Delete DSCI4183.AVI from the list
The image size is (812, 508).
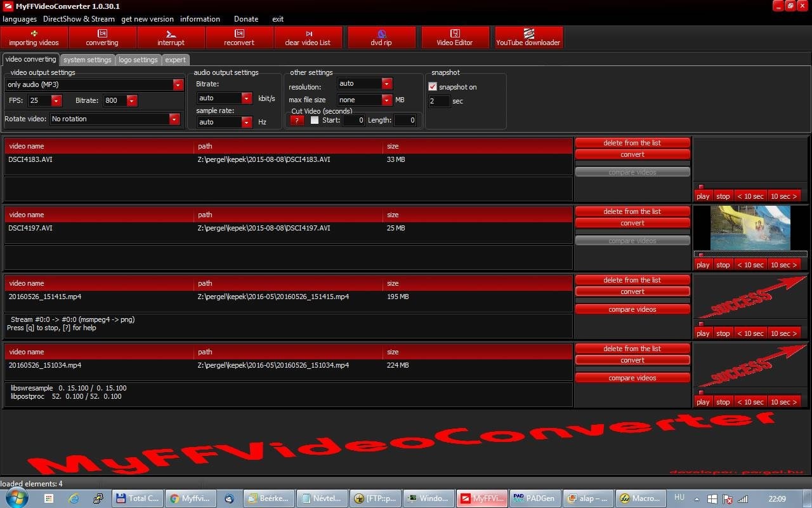[632, 143]
